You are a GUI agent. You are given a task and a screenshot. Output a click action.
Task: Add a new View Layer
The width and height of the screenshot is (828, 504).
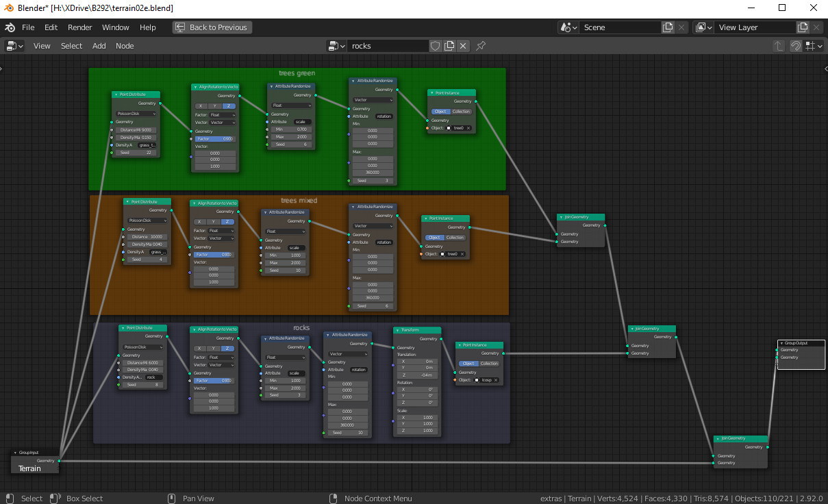803,27
